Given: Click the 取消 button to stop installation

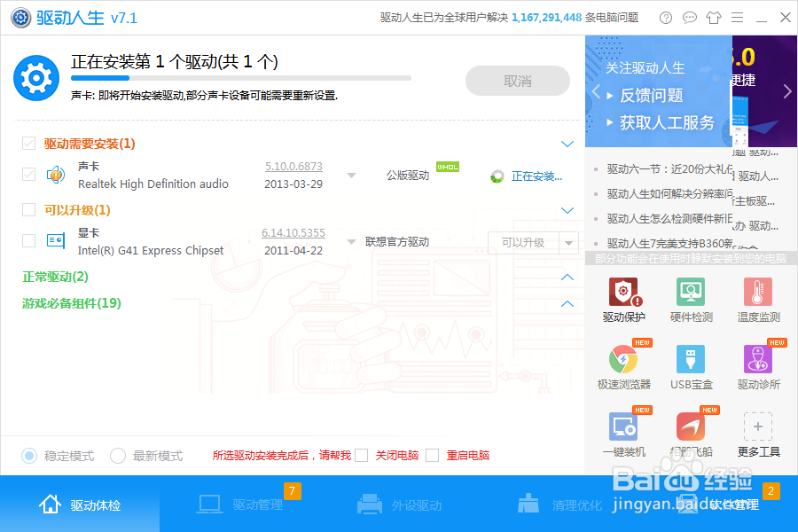Looking at the screenshot, I should coord(517,80).
